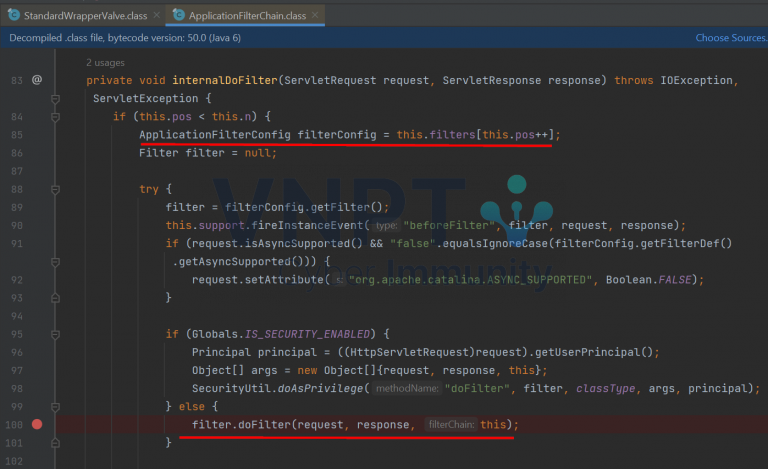Remove the red breakpoint on line 100
768x469 pixels.
(x=37, y=424)
